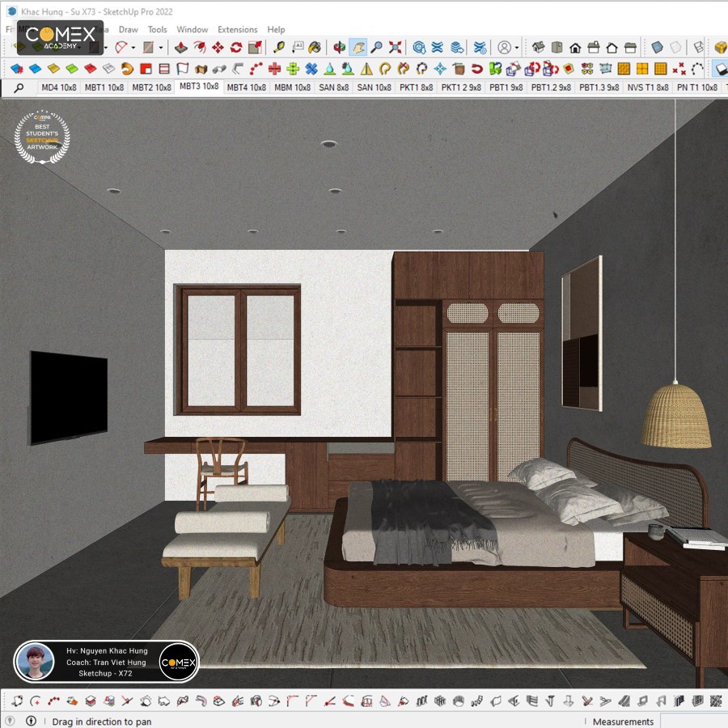
Task: Open the 3D Warehouse icon
Action: pos(419,47)
